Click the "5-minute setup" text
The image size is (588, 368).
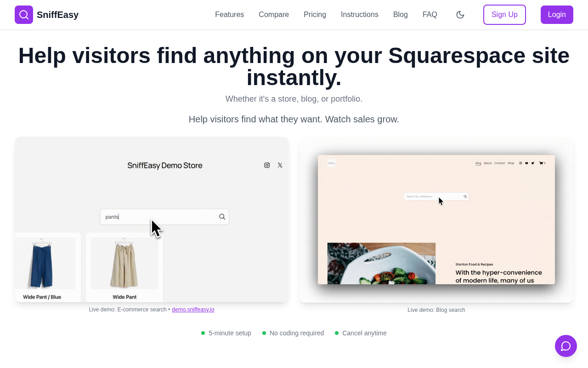tap(230, 333)
